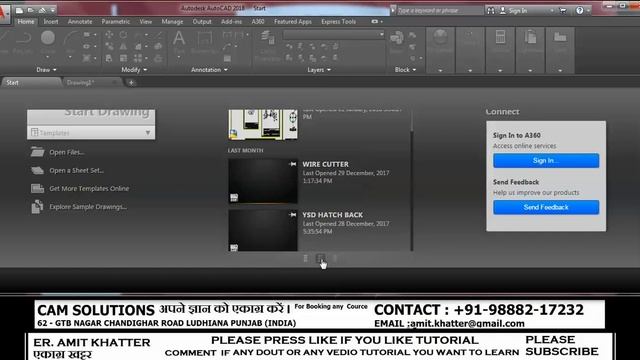
Task: Expand the Block panel
Action: tap(405, 70)
